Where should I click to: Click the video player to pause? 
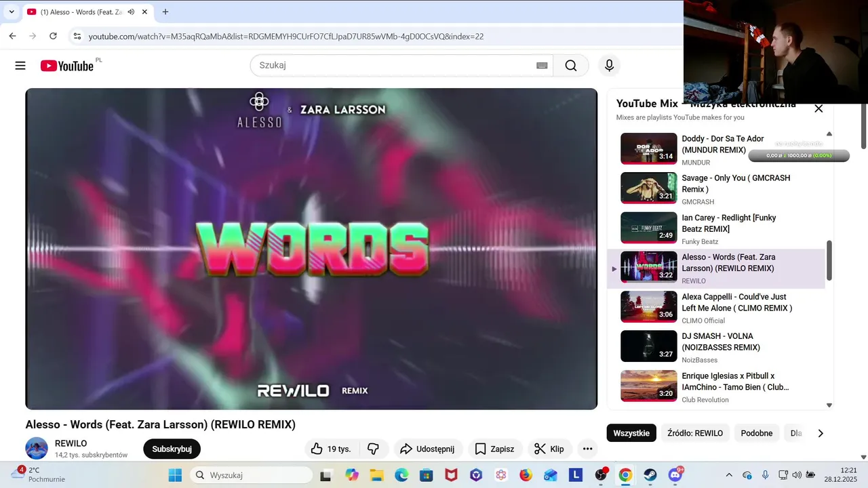pos(311,249)
